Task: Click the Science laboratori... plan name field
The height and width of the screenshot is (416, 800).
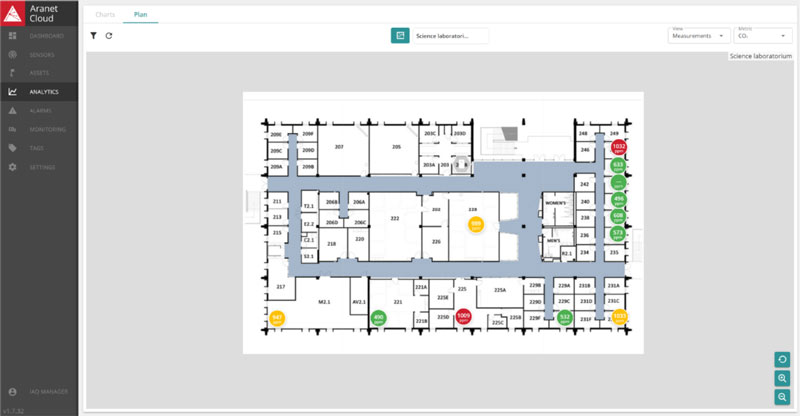Action: 450,36
